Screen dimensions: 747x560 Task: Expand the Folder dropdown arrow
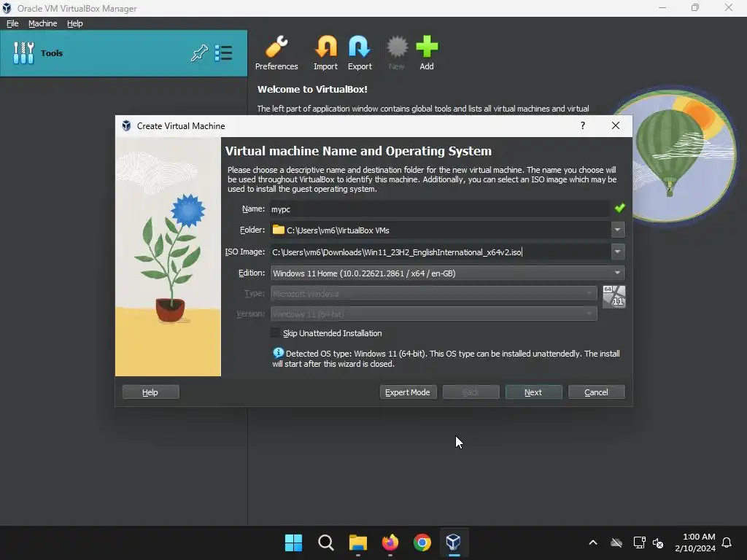pyautogui.click(x=617, y=230)
